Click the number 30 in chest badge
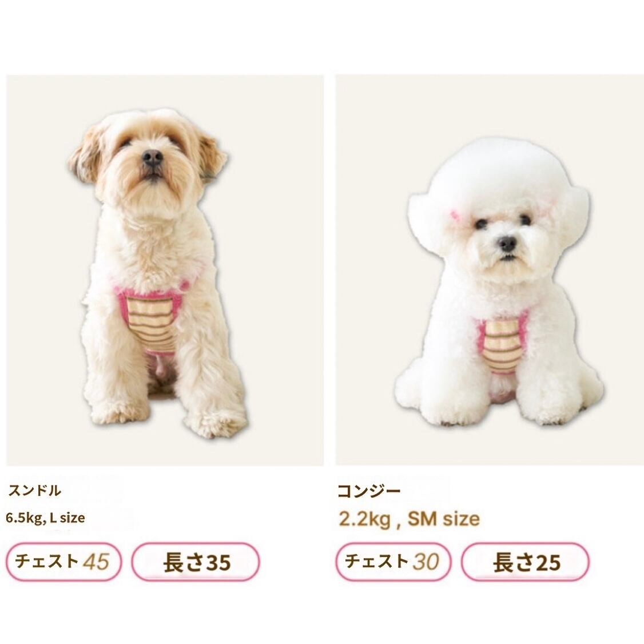The image size is (644, 644). click(x=426, y=562)
